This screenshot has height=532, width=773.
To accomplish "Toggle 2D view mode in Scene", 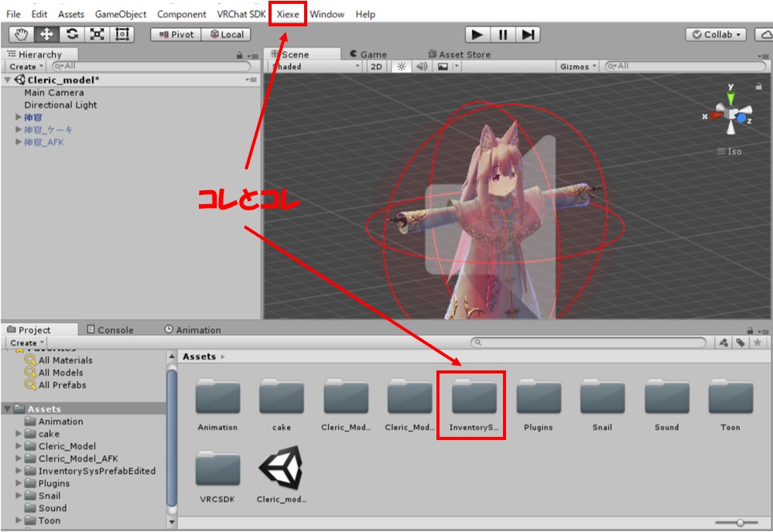I will [x=376, y=66].
